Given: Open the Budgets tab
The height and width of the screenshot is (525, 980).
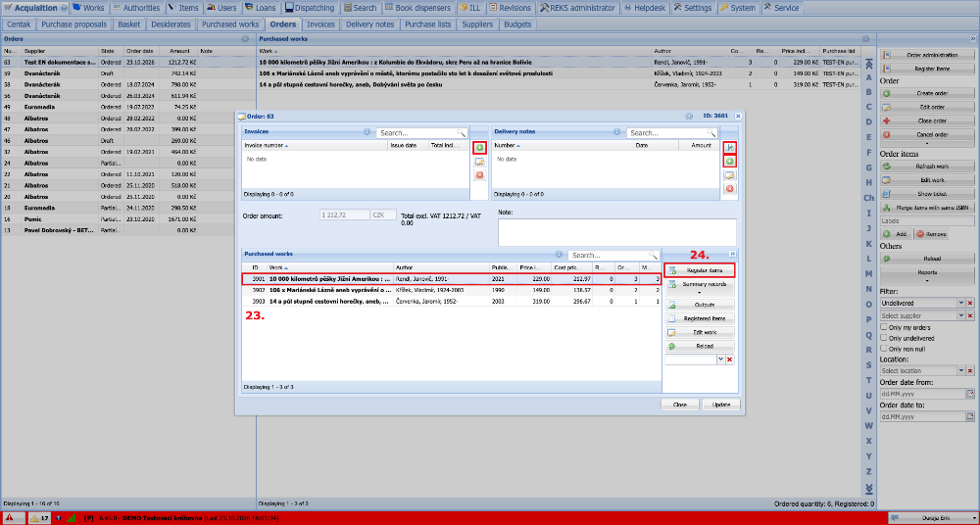Looking at the screenshot, I should click(516, 24).
